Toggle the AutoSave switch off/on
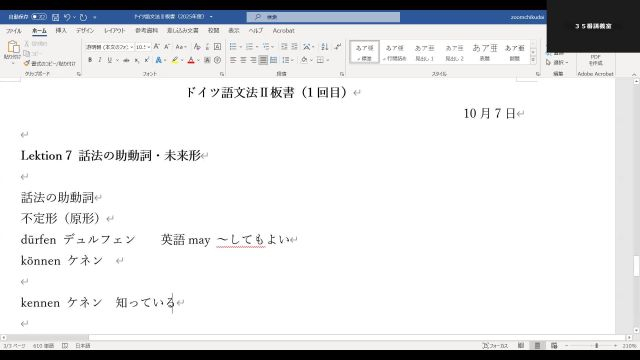The width and height of the screenshot is (640, 360). pyautogui.click(x=39, y=17)
